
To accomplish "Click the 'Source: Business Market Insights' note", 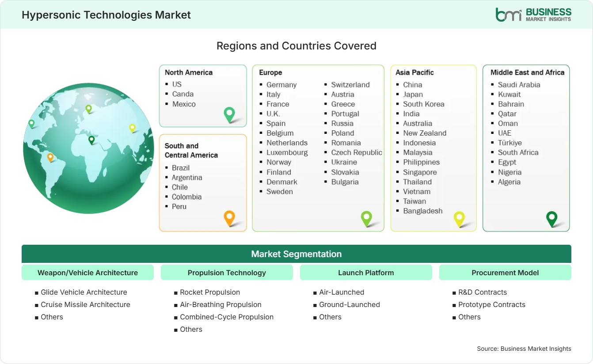I will 524,349.
